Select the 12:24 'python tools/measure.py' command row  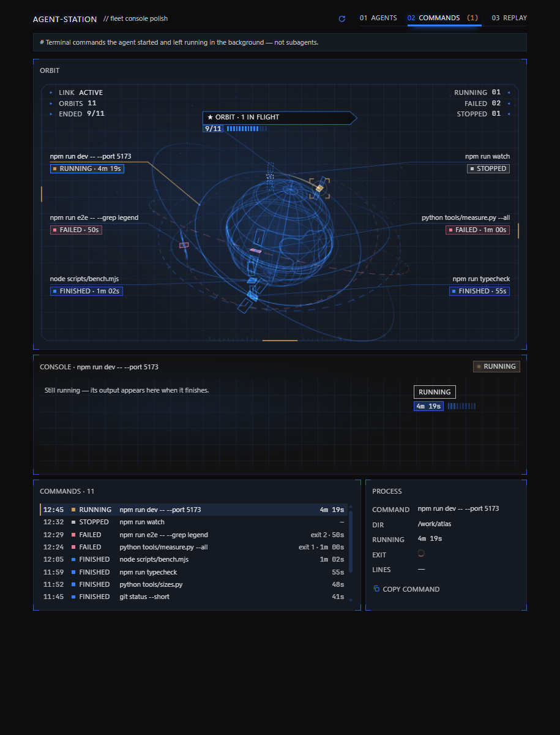click(194, 547)
